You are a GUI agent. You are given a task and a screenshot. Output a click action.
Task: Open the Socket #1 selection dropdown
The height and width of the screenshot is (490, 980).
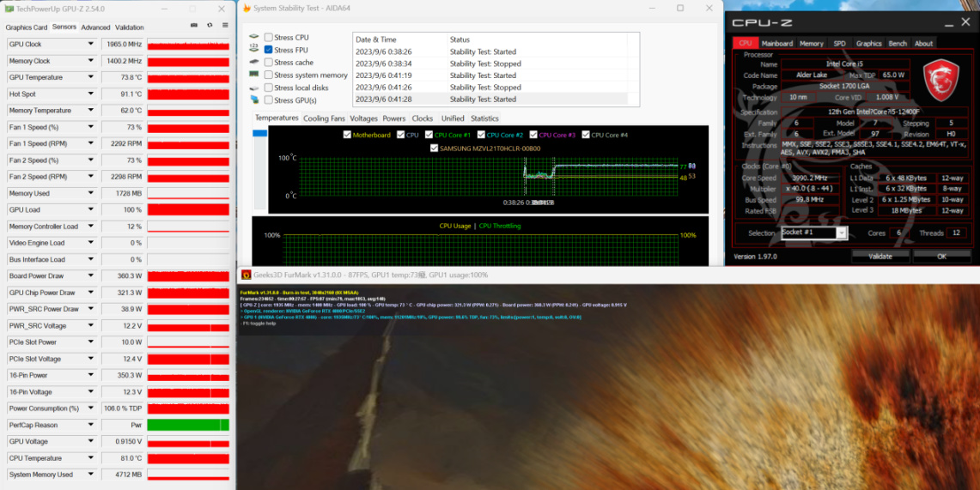tap(841, 233)
